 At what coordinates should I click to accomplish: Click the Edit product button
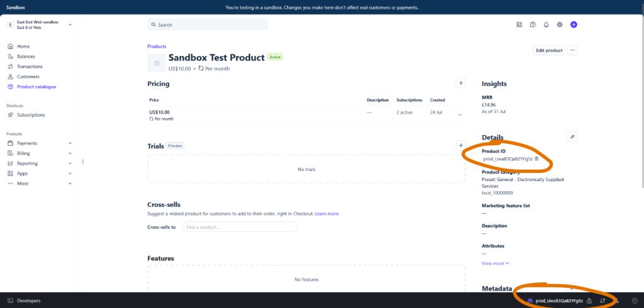(x=548, y=50)
